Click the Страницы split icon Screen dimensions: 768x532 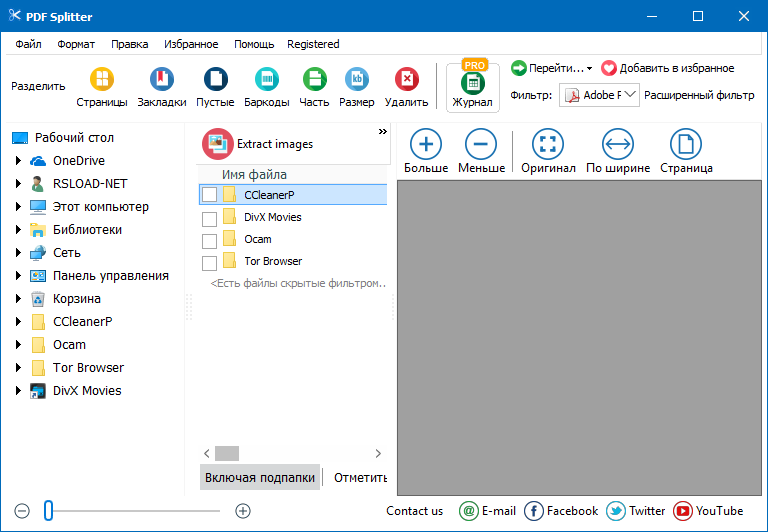[x=102, y=80]
